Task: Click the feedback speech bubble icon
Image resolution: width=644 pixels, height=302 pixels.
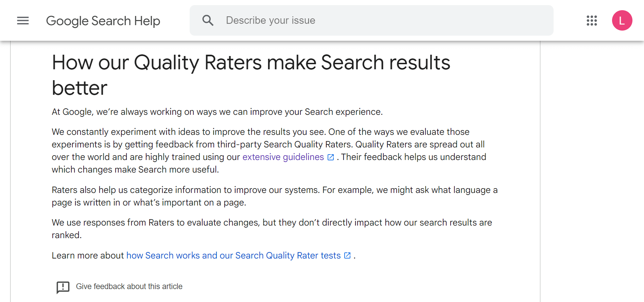Action: click(63, 287)
